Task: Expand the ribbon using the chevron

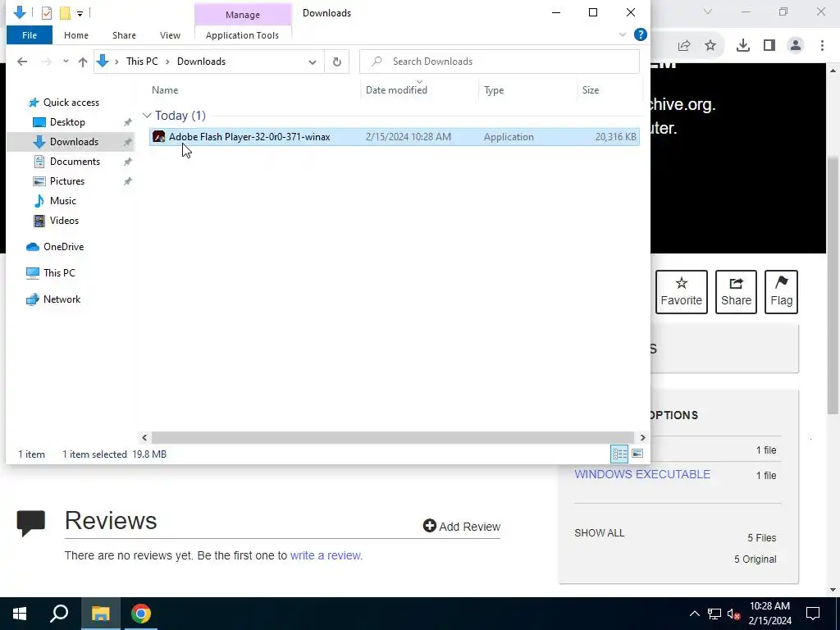Action: [622, 34]
